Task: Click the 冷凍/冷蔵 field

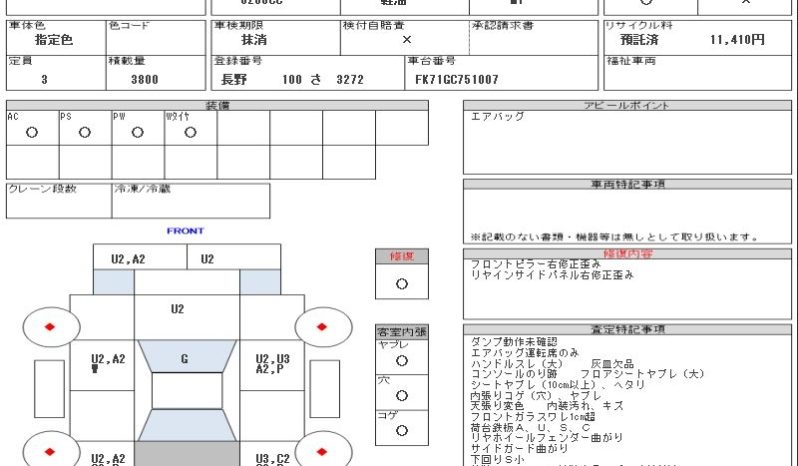Action: pyautogui.click(x=191, y=201)
